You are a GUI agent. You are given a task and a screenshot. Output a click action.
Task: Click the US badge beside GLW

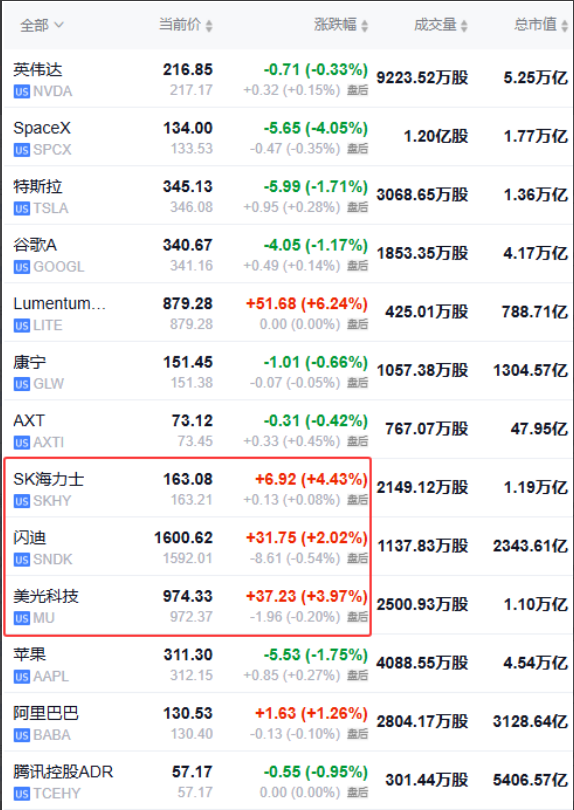pyautogui.click(x=22, y=384)
